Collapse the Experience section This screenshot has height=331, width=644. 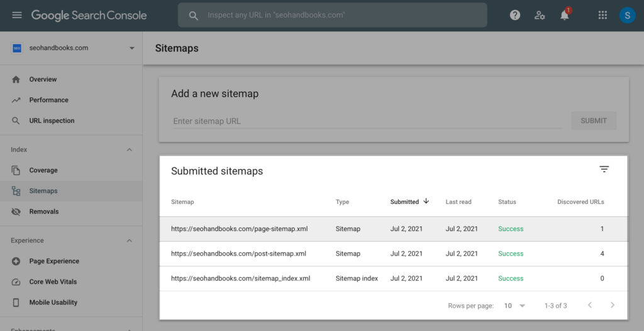130,240
